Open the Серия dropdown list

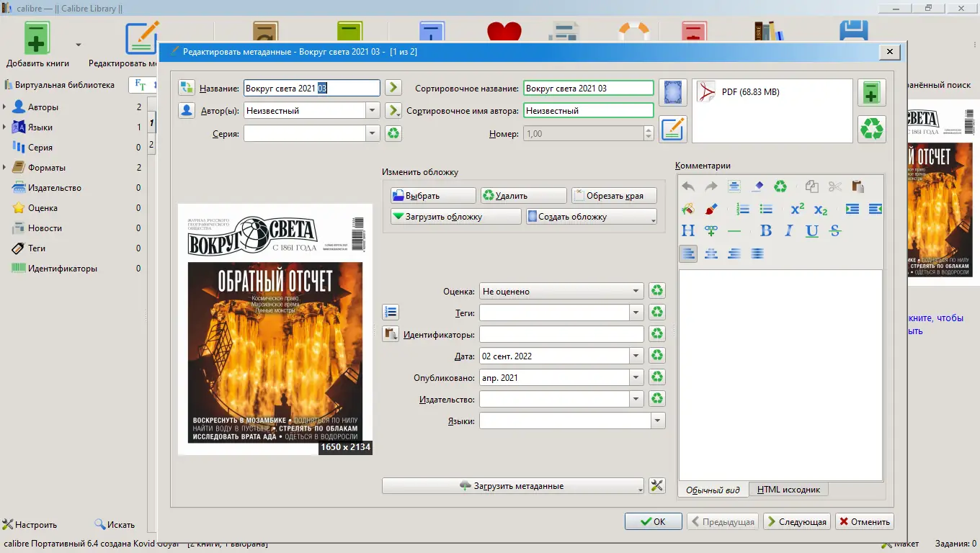tap(373, 133)
